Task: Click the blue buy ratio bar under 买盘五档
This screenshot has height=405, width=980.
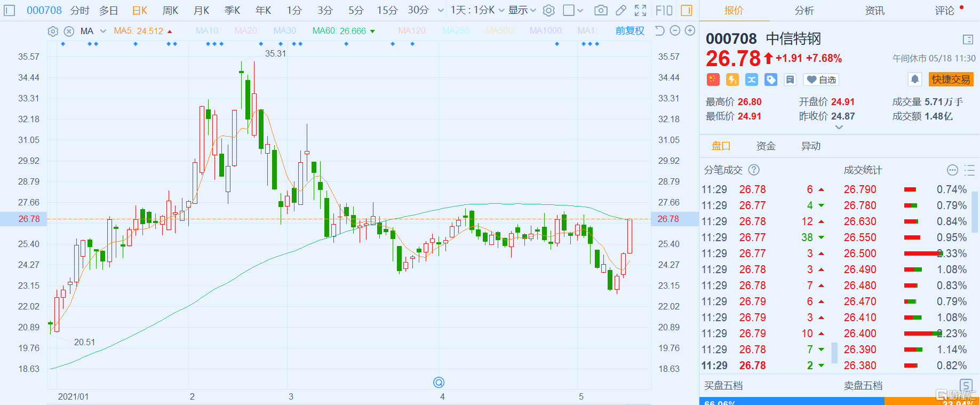Action: coord(792,401)
